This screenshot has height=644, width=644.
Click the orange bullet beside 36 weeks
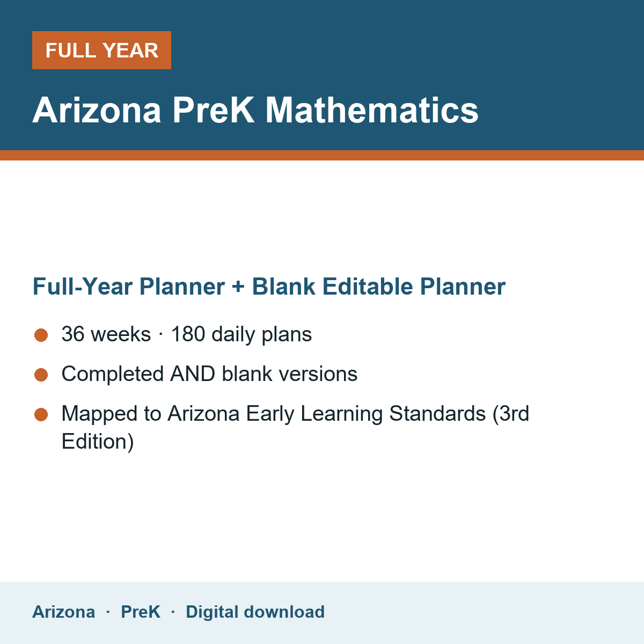[41, 335]
